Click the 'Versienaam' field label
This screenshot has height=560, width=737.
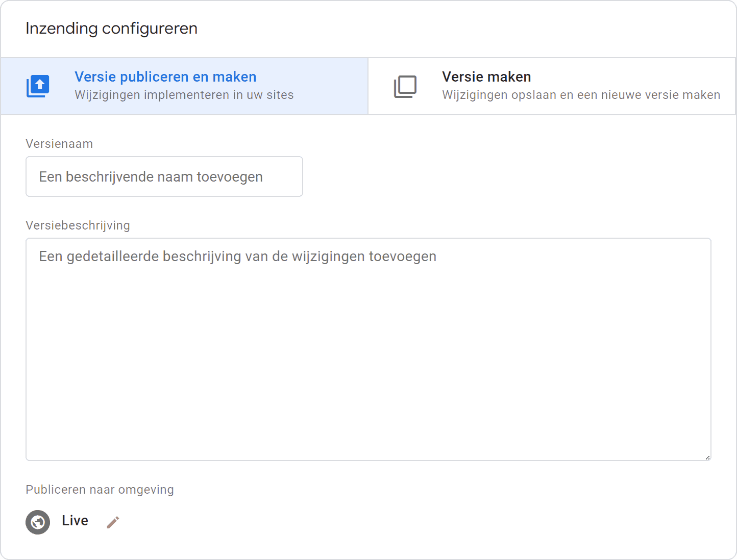tap(59, 144)
